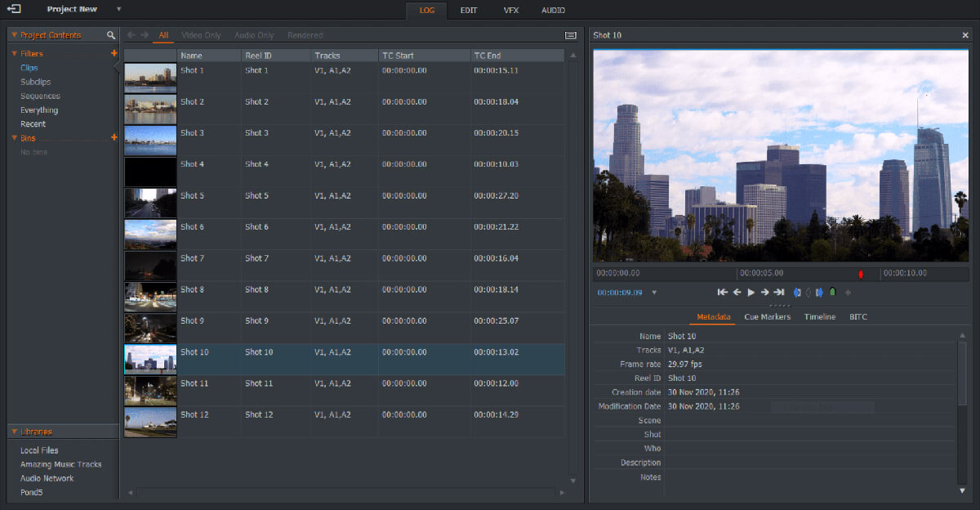Click the exit project icon

pos(14,9)
